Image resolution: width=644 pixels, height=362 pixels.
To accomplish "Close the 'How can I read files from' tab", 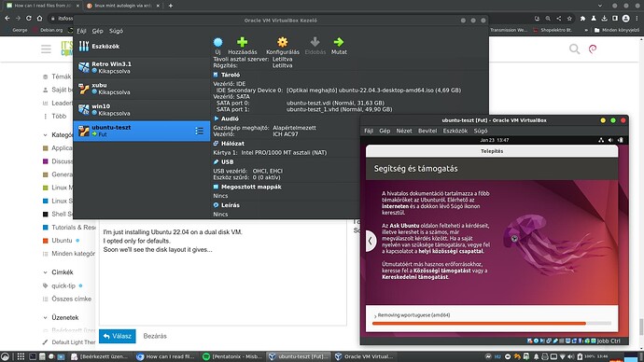I will (x=77, y=6).
